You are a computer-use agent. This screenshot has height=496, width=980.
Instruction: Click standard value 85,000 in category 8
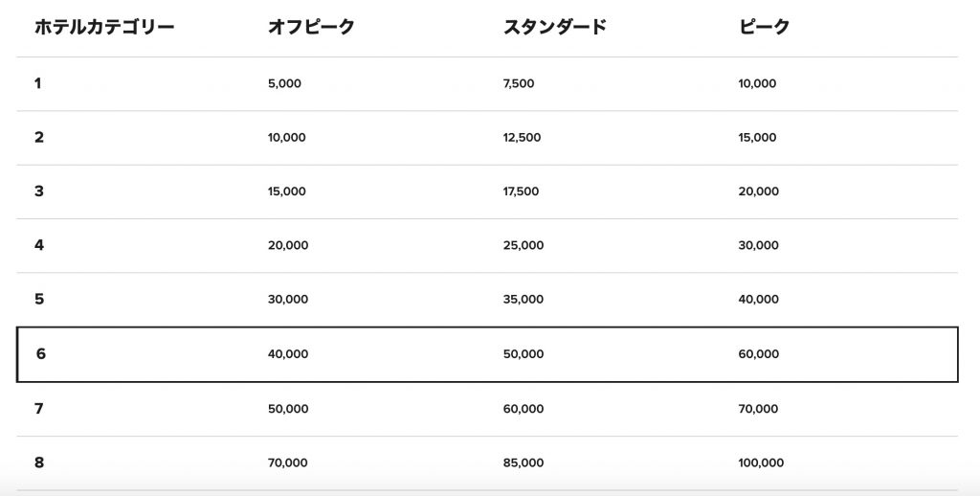[523, 463]
